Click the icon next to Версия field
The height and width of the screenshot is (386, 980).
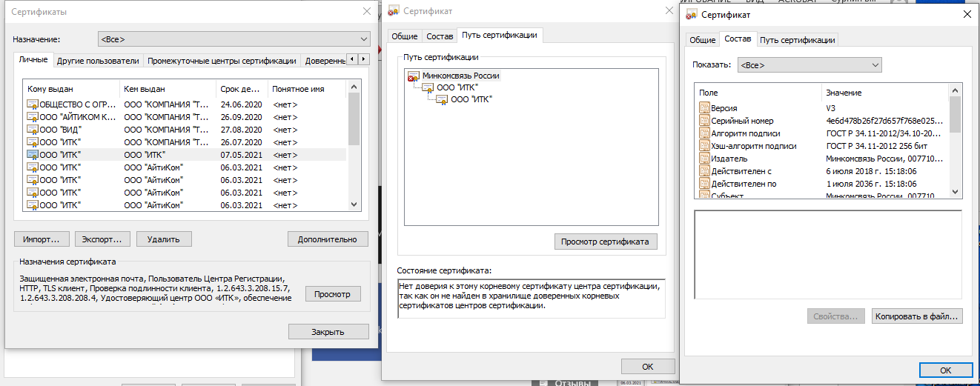pos(704,108)
